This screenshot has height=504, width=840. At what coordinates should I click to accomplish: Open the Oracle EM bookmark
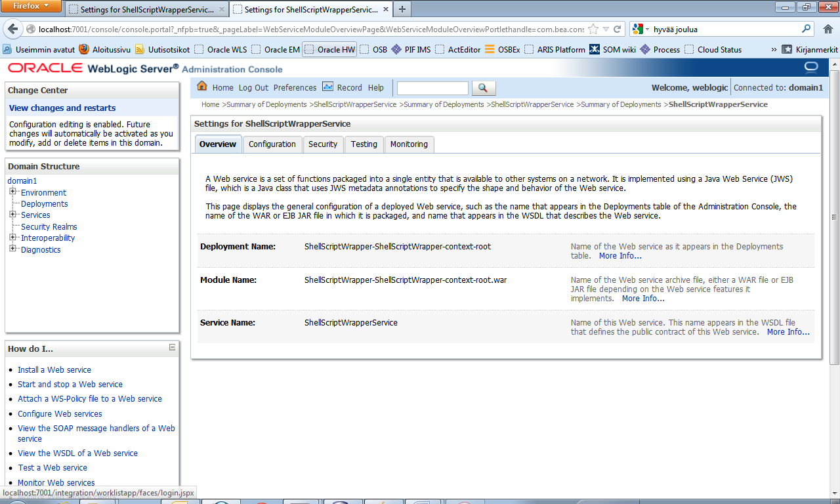(276, 49)
